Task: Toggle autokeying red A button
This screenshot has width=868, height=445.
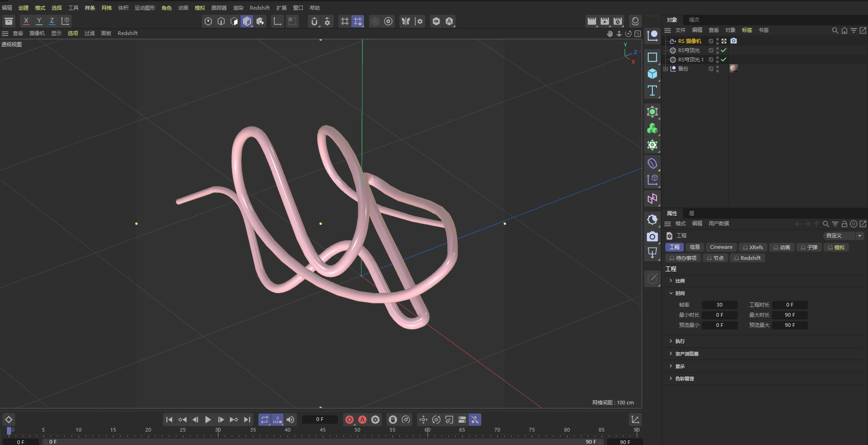Action: 362,420
